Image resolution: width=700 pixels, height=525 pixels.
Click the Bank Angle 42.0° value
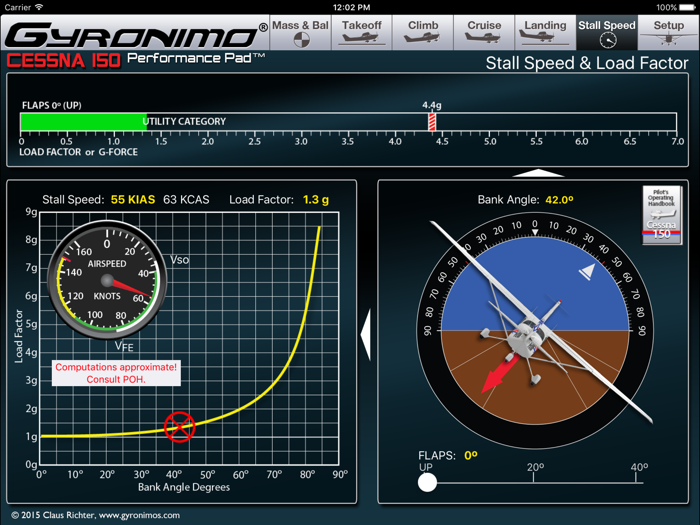(559, 200)
